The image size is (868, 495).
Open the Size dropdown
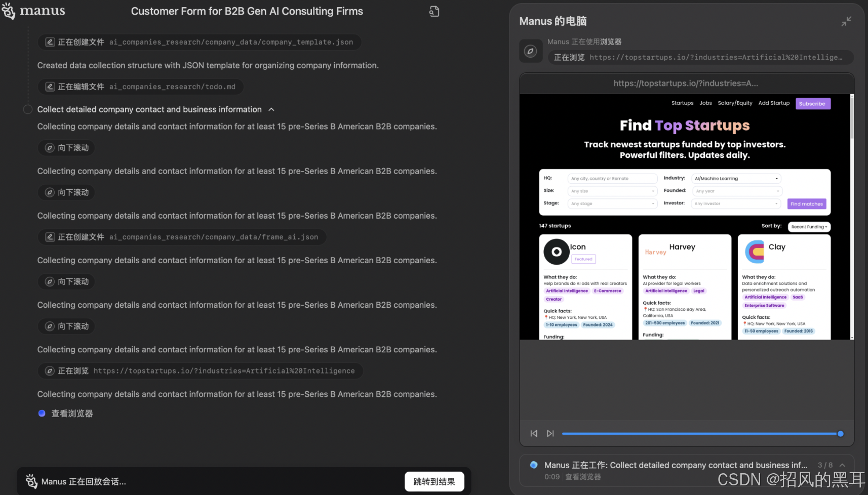click(612, 191)
